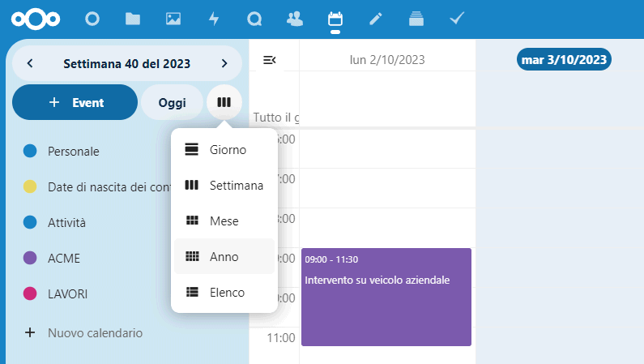Image resolution: width=644 pixels, height=364 pixels.
Task: Open the Talk chat icon
Action: (254, 19)
